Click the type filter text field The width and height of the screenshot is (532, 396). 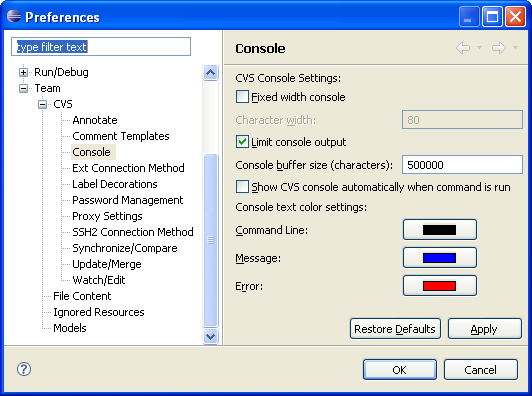pyautogui.click(x=101, y=46)
